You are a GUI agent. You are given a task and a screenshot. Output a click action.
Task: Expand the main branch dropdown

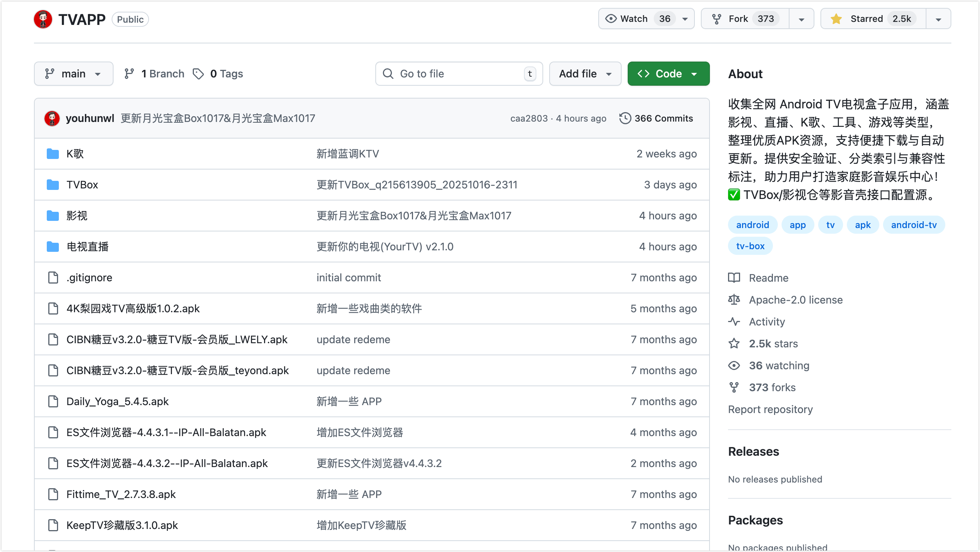74,74
